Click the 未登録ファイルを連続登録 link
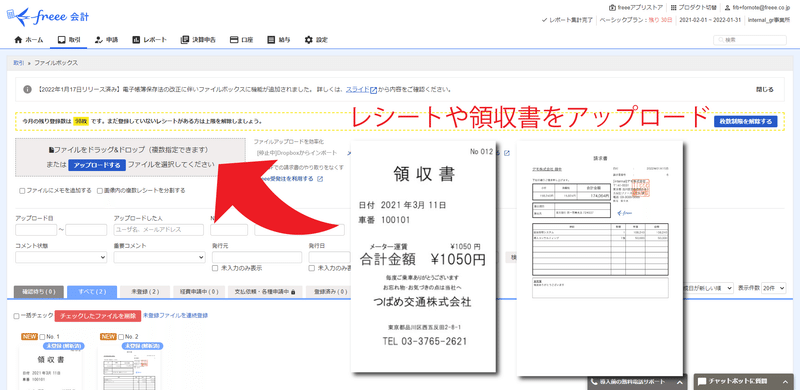 click(176, 315)
